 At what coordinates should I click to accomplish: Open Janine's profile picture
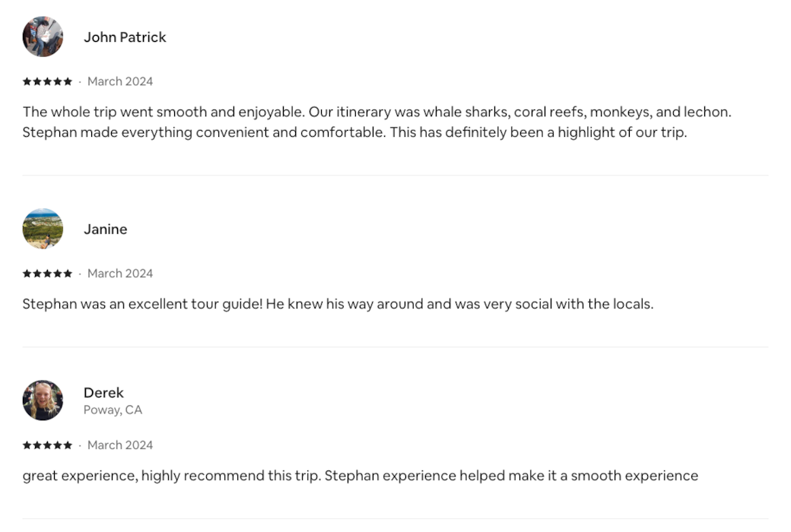tap(43, 229)
